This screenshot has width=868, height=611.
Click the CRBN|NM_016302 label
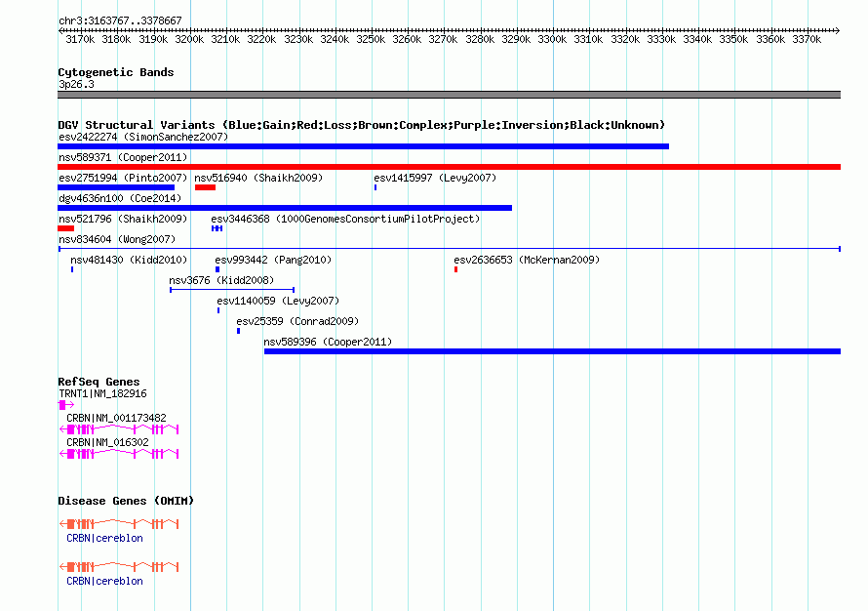(x=107, y=442)
